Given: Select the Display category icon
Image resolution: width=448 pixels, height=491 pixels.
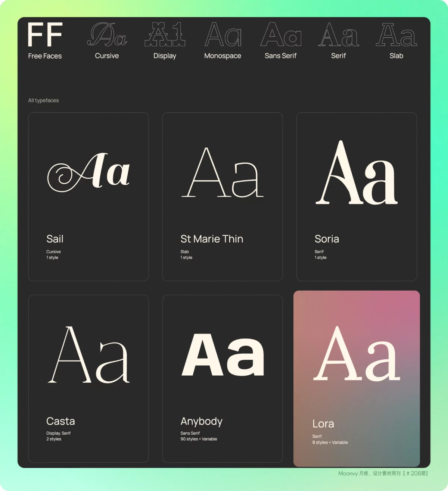Looking at the screenshot, I should pos(165,34).
